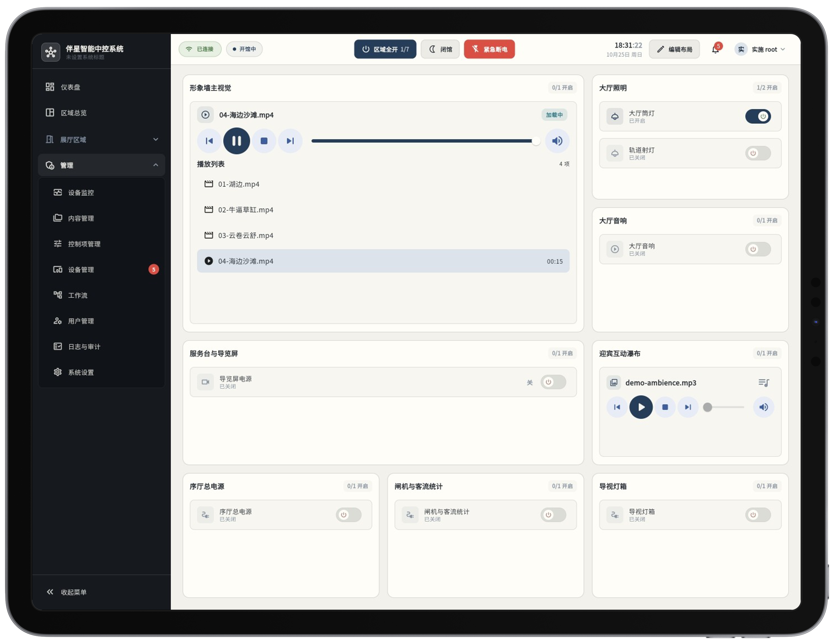Image resolution: width=833 pixels, height=644 pixels.
Task: Click the 闭馆 button
Action: pos(440,49)
